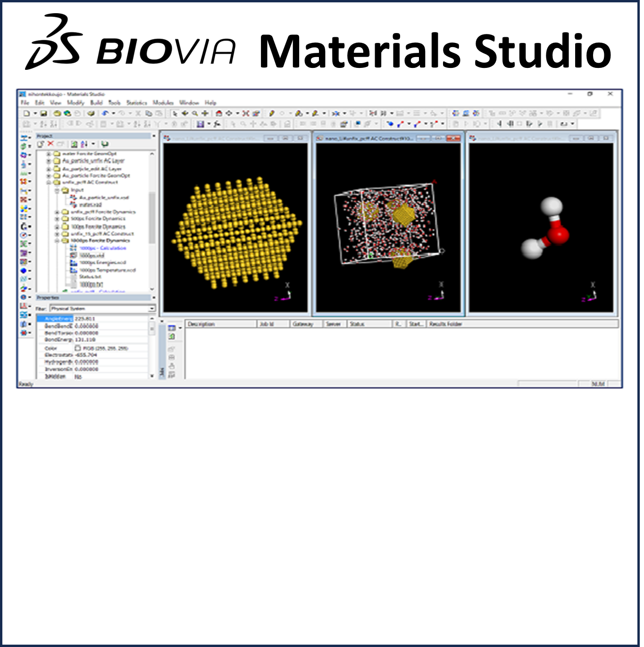Open the Window menu
The image size is (644, 647).
pyautogui.click(x=189, y=103)
